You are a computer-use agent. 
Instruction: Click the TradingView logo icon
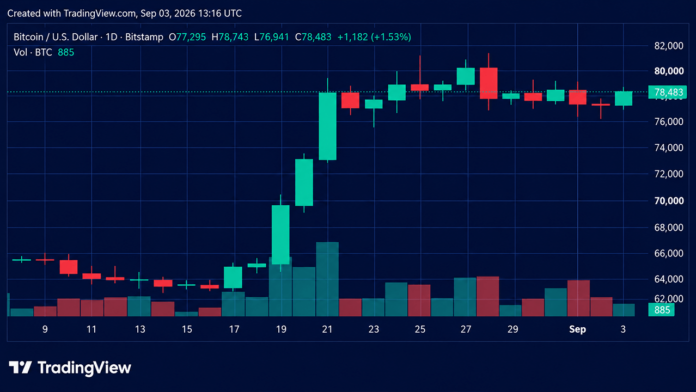pyautogui.click(x=20, y=368)
